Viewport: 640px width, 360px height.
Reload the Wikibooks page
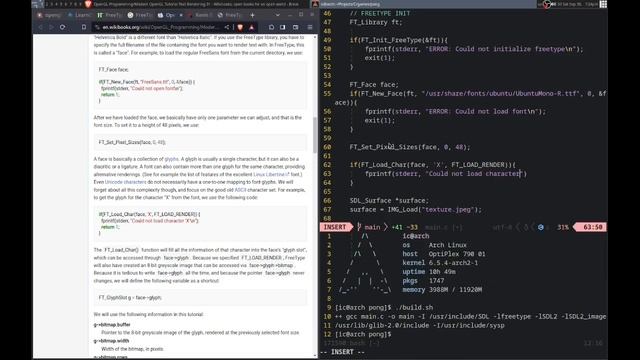click(x=62, y=27)
